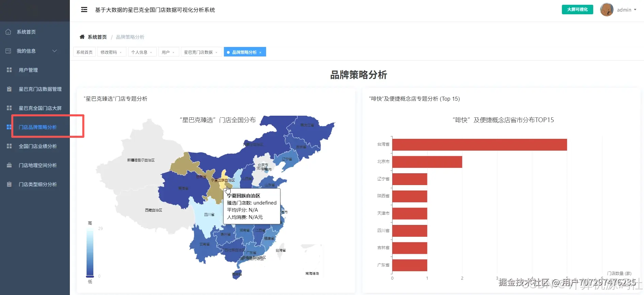
Task: Click the home icon beside 系统首页 in sidebar
Action: point(9,32)
